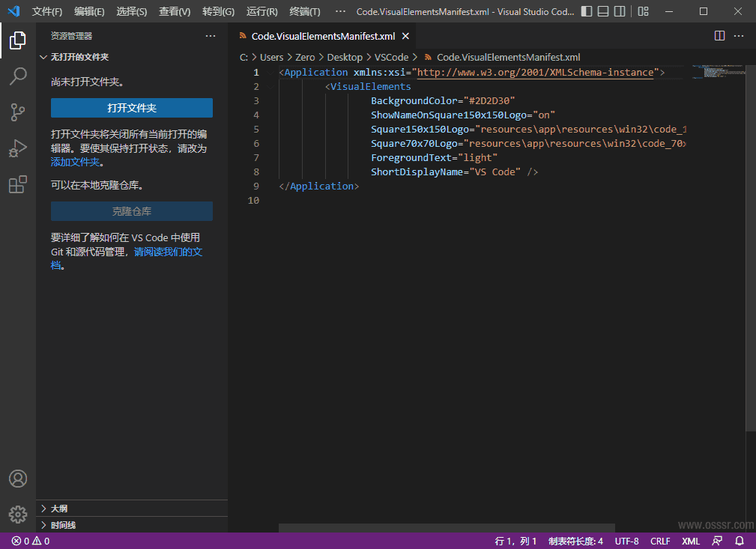Open notifications bell in status bar

(x=739, y=541)
